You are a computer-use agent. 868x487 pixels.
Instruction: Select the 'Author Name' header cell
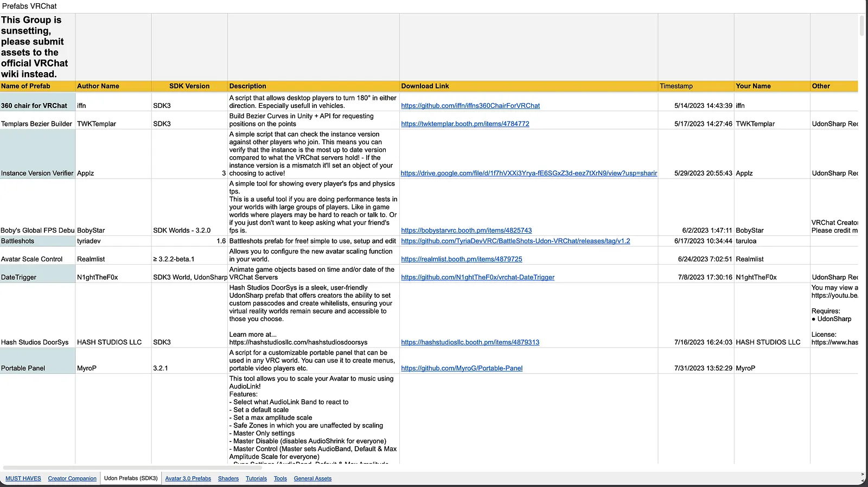click(113, 86)
